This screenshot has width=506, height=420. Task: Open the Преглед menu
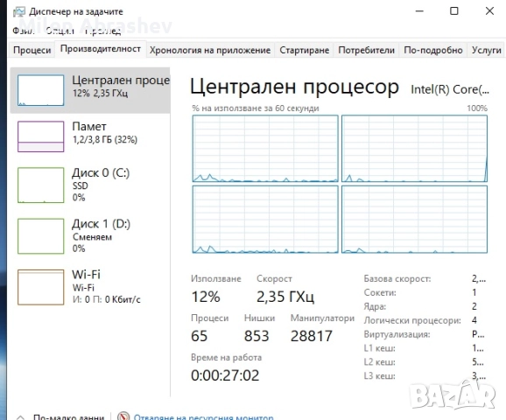click(x=103, y=31)
